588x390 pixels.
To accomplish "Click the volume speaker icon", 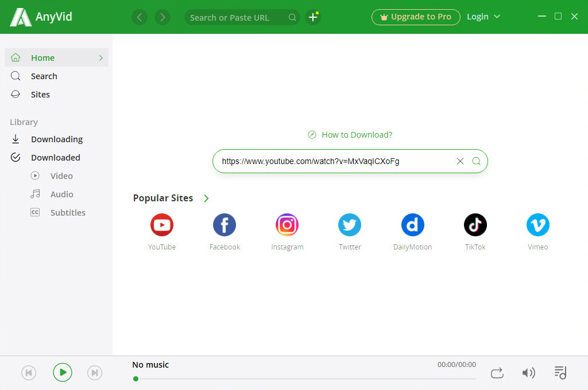I will click(x=528, y=373).
